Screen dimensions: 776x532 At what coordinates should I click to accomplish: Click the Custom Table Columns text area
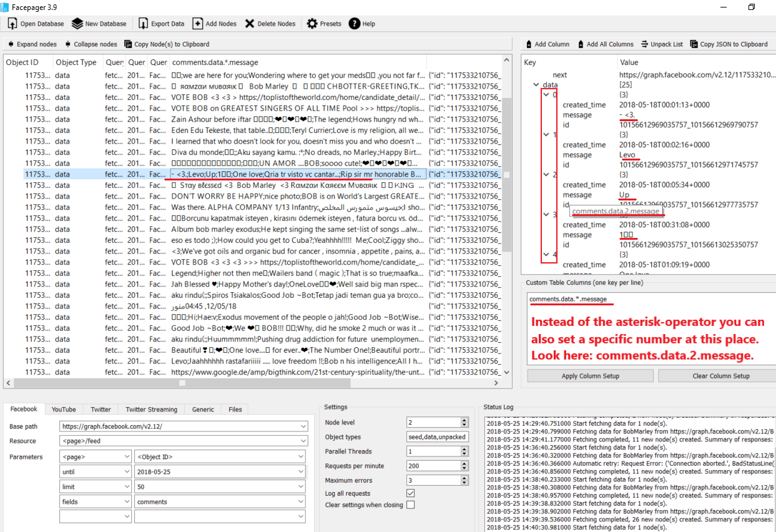point(651,328)
